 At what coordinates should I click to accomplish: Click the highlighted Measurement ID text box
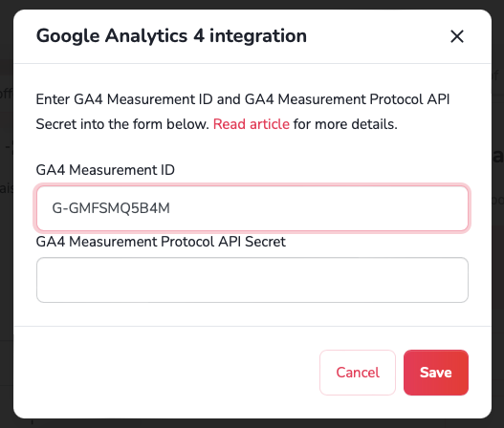(x=252, y=208)
